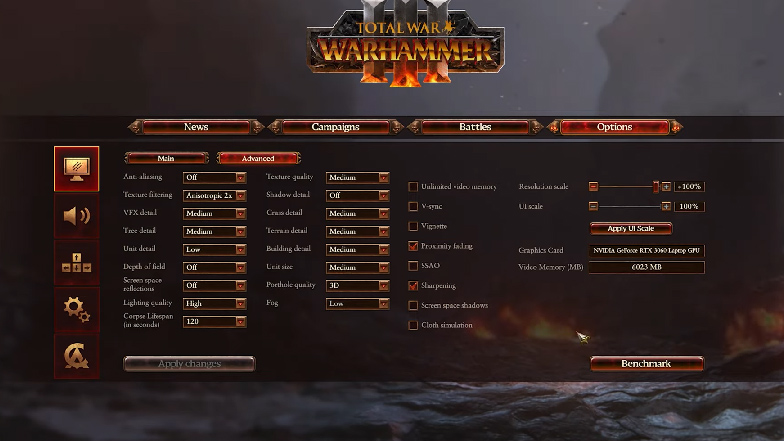Click the Total War Warhammer III logo
The width and height of the screenshot is (784, 441).
tap(406, 44)
